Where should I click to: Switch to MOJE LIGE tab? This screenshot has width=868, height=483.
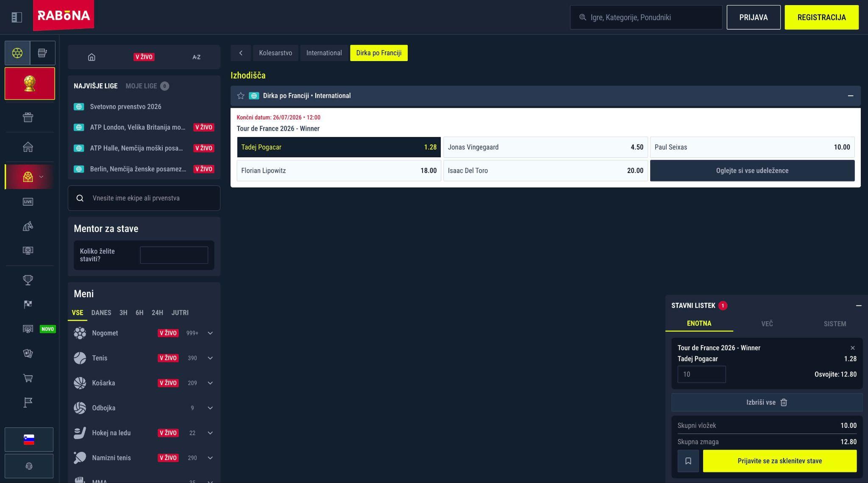pyautogui.click(x=147, y=86)
